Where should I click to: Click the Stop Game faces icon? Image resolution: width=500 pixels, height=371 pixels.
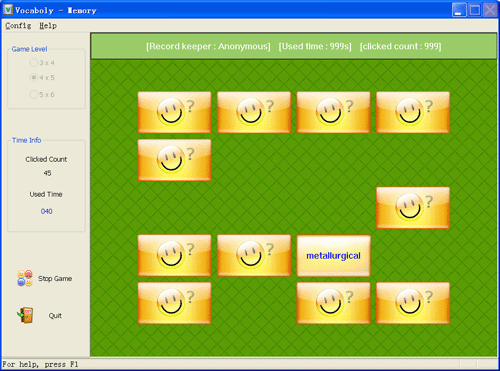click(x=25, y=278)
